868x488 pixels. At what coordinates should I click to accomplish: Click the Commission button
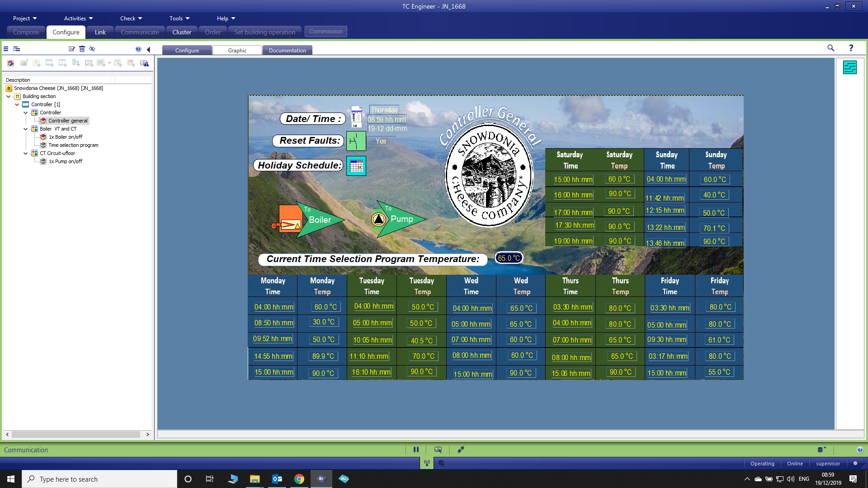pos(325,32)
